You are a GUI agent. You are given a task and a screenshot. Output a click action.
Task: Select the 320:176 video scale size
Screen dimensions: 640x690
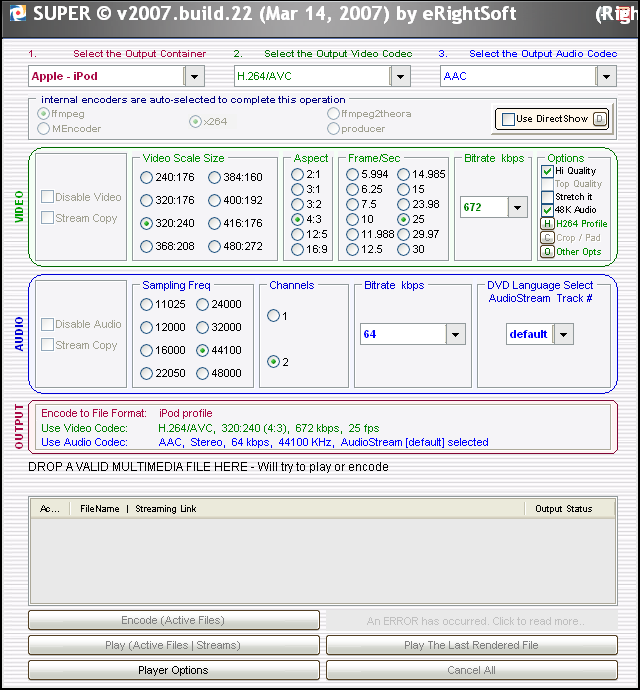(146, 201)
